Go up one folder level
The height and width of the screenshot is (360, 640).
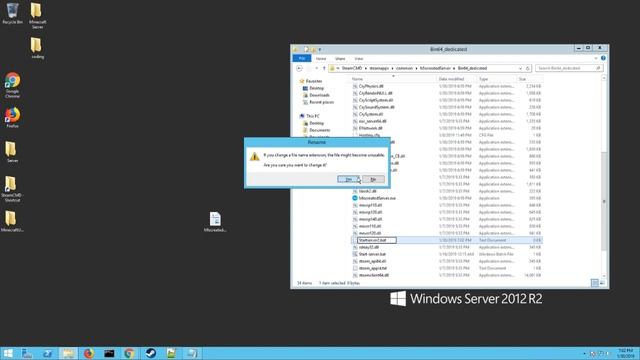coord(324,69)
